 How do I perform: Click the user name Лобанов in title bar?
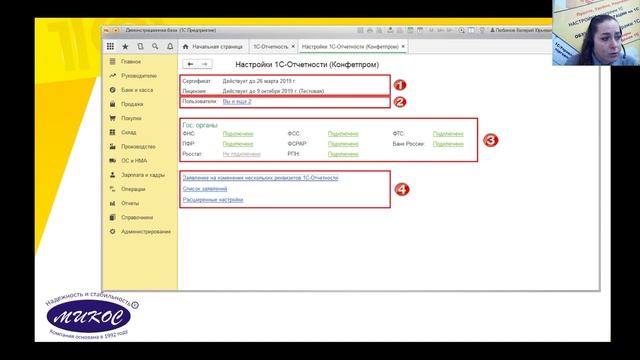tap(521, 30)
